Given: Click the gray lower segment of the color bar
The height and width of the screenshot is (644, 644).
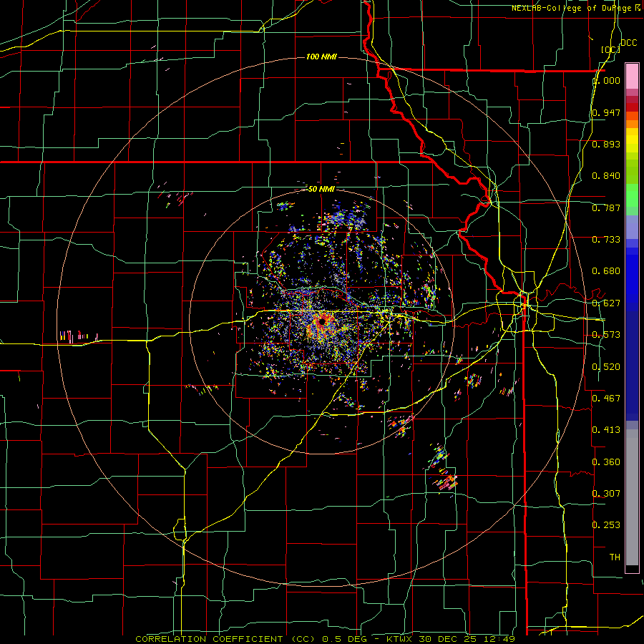Looking at the screenshot, I should tap(632, 497).
